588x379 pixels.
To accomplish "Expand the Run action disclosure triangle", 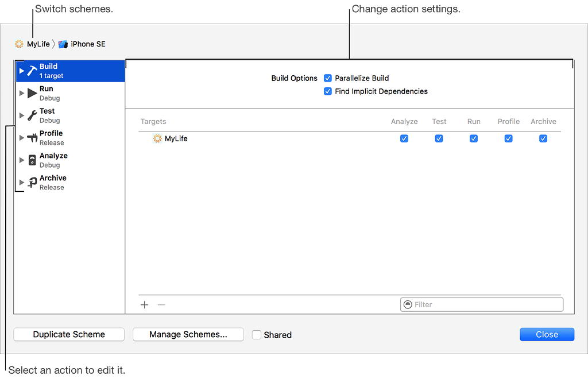I will pyautogui.click(x=21, y=93).
